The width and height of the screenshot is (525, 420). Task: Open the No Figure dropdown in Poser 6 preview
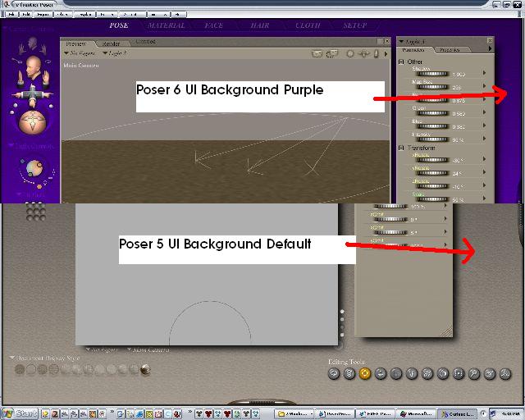80,53
